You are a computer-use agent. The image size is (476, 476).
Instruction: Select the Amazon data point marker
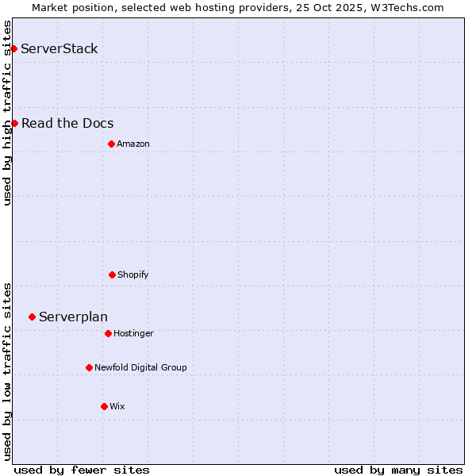click(111, 144)
